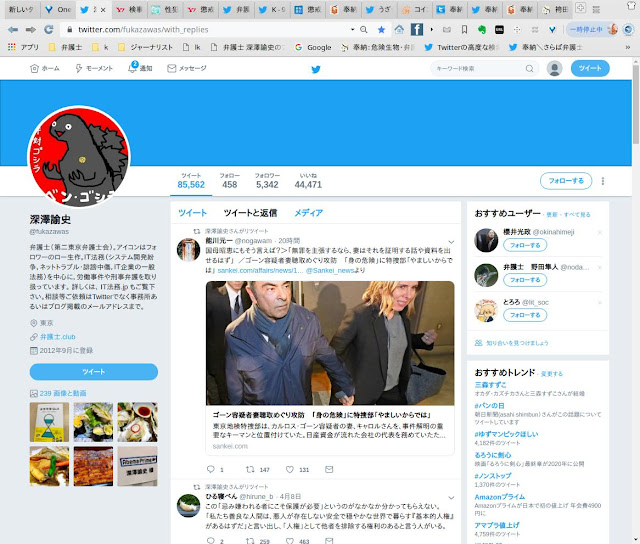640x544 pixels.
Task: Click すべて見る in recommended users header
Action: (x=577, y=215)
